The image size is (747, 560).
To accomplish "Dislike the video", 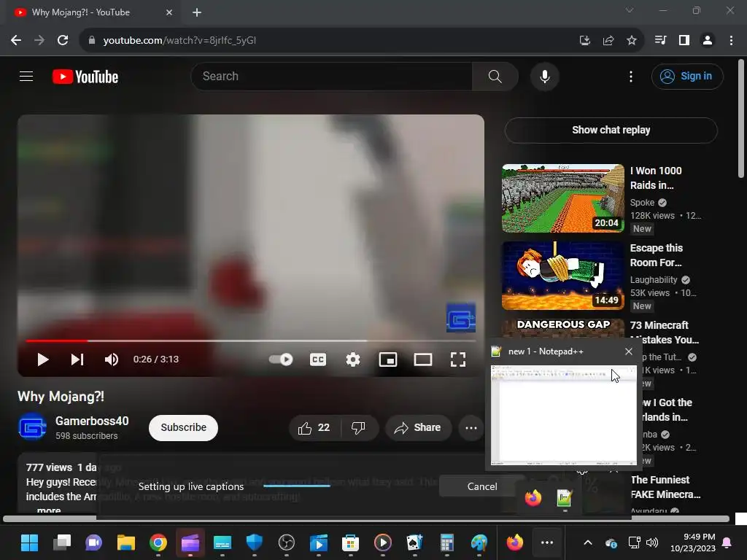I will pyautogui.click(x=359, y=427).
